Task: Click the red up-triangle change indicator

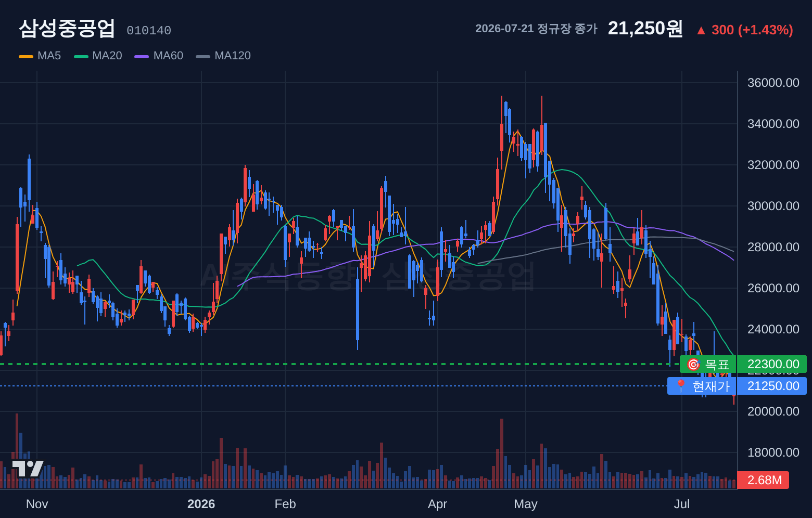Action: click(701, 31)
